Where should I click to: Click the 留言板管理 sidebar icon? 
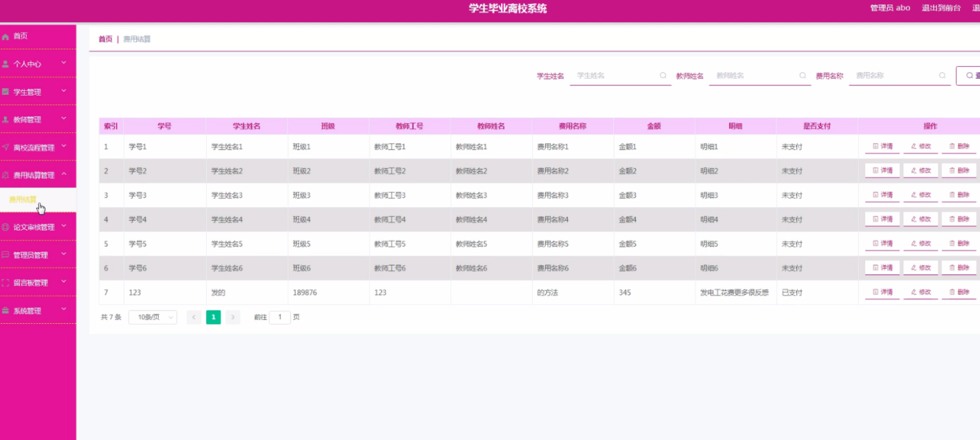(x=5, y=283)
